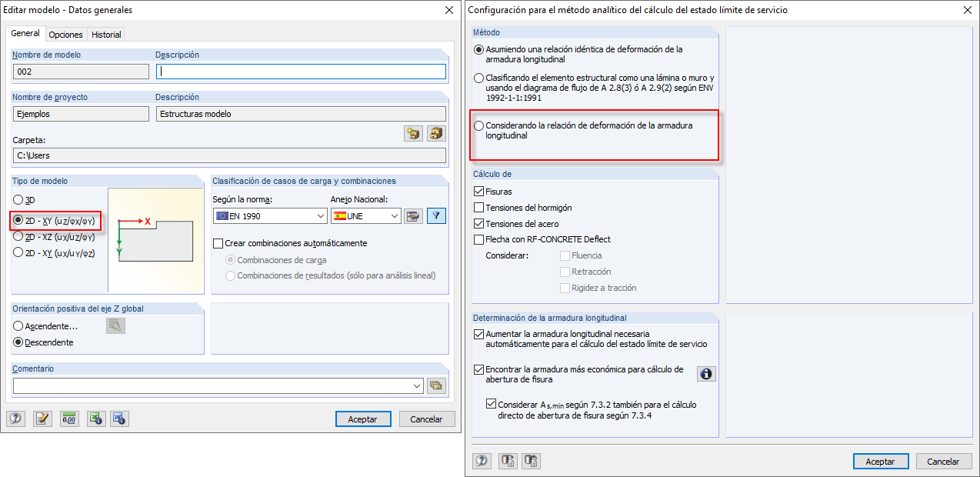Select method Considerando la relación de deformación
Image resolution: width=980 pixels, height=477 pixels.
point(479,125)
